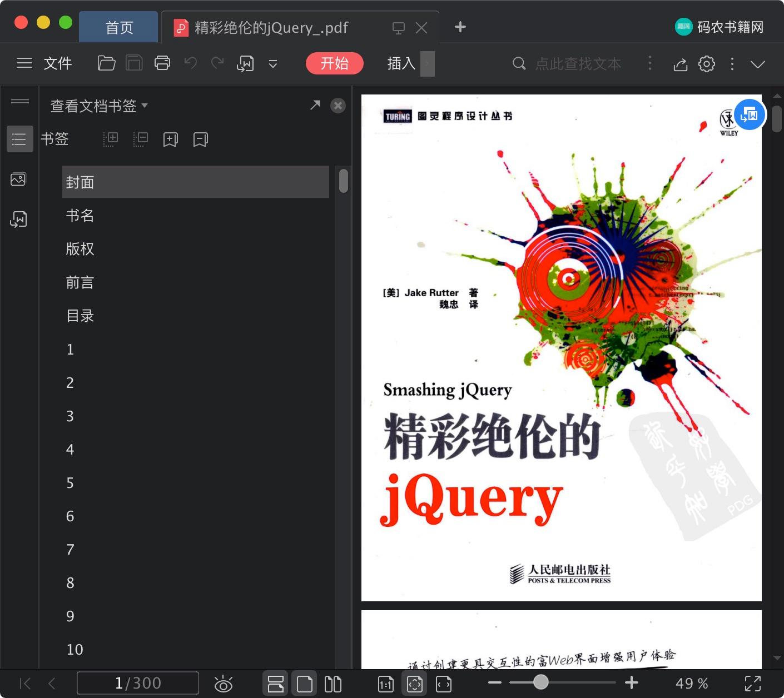Select the thumbnails sidebar icon
Screen dimensions: 784x698
point(18,180)
